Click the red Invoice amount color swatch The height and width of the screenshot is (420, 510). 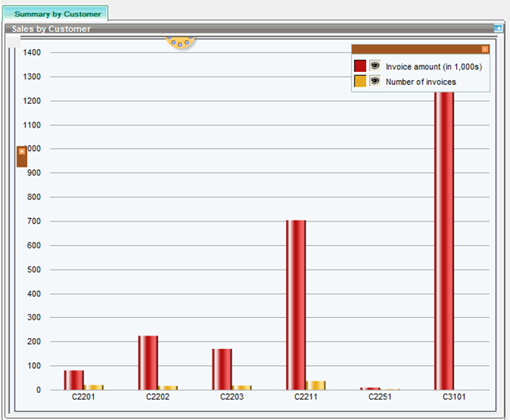360,66
